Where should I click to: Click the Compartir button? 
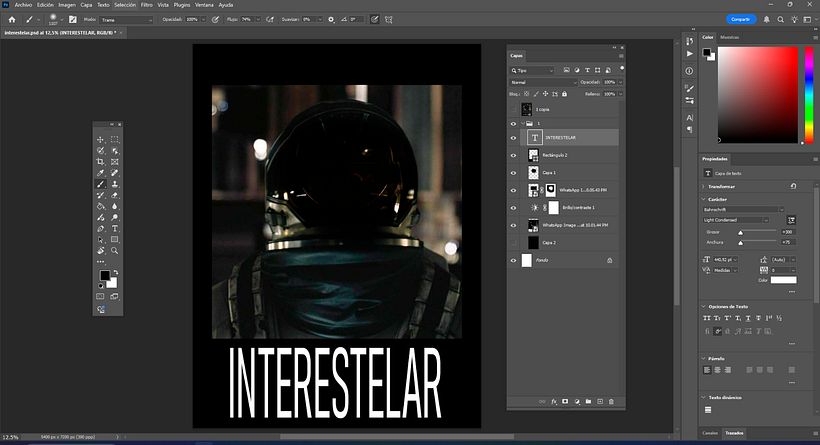[x=741, y=19]
